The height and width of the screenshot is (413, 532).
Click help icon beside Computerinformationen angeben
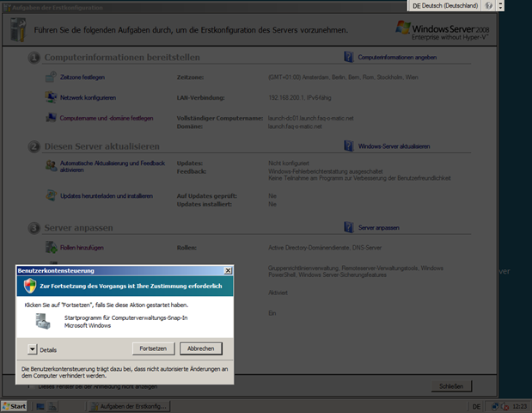coord(349,57)
